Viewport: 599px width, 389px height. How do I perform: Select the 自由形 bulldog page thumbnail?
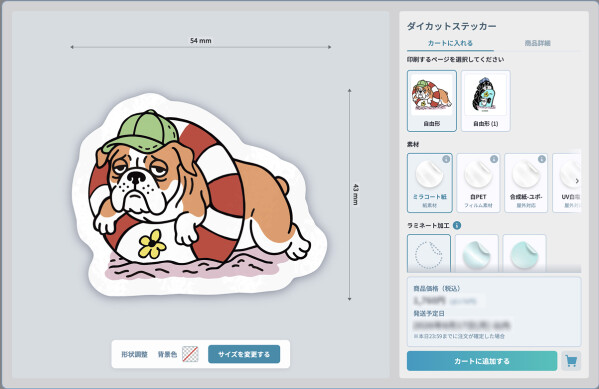point(432,101)
